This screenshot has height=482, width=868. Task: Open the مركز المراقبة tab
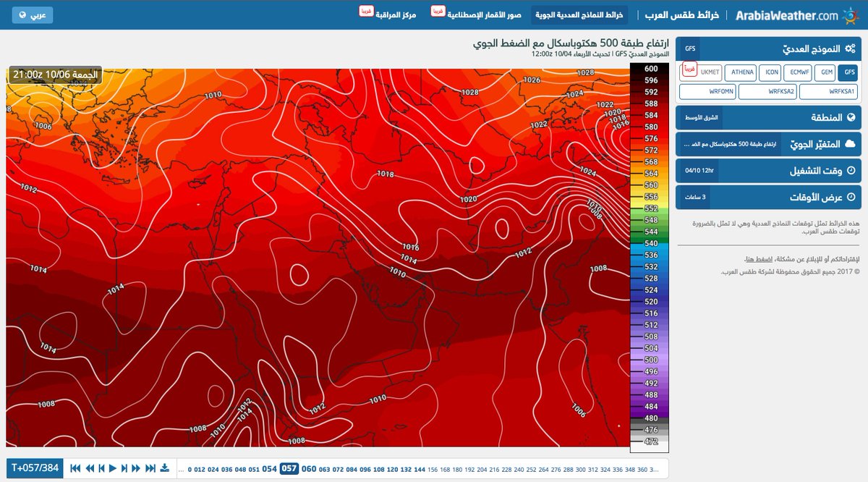pos(396,15)
